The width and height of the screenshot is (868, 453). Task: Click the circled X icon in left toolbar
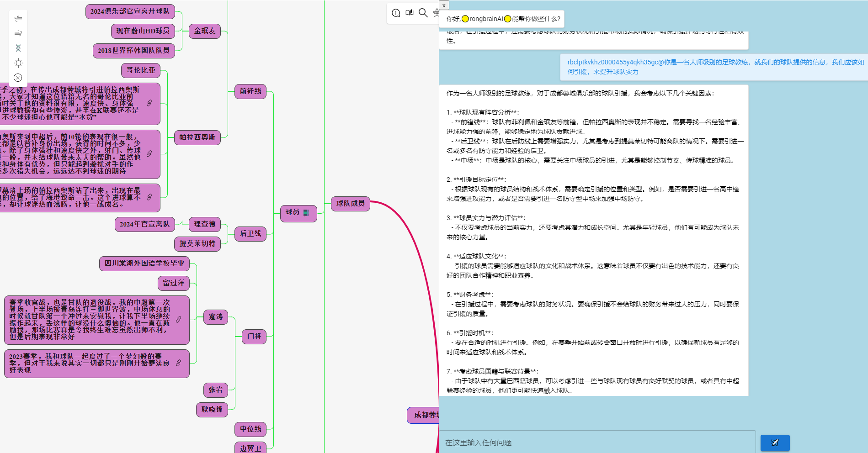[18, 78]
